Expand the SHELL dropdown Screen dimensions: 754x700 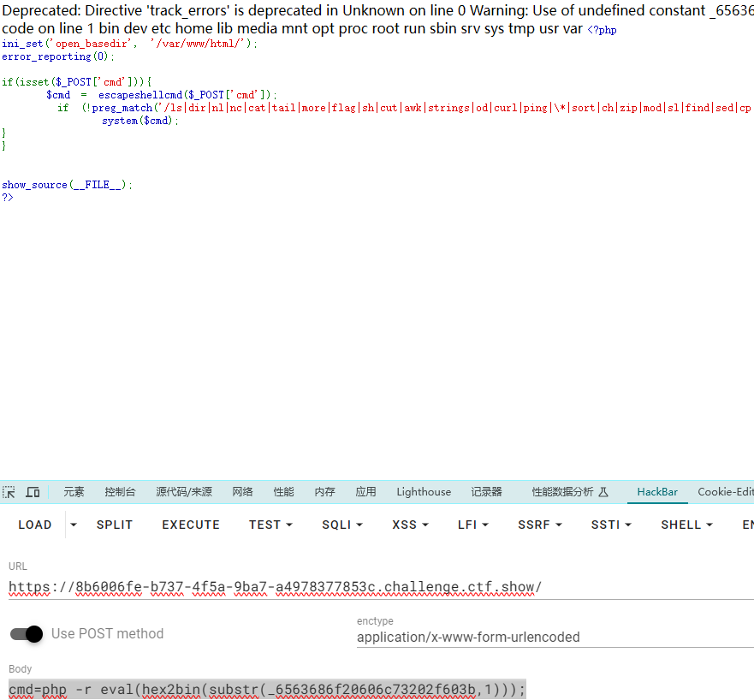(686, 525)
